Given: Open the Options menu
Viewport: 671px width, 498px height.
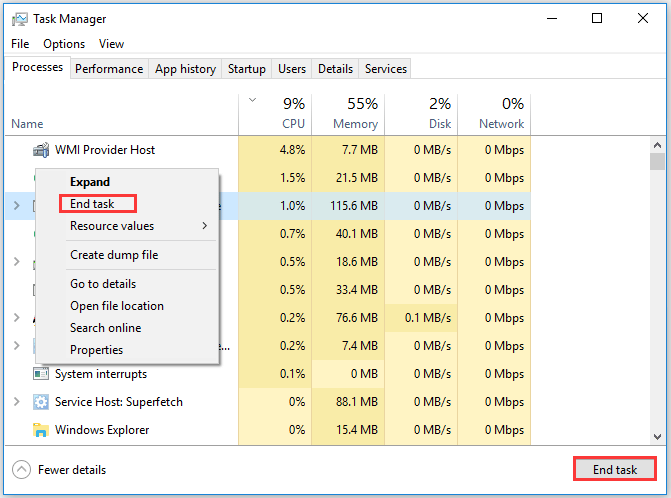Looking at the screenshot, I should (x=64, y=44).
